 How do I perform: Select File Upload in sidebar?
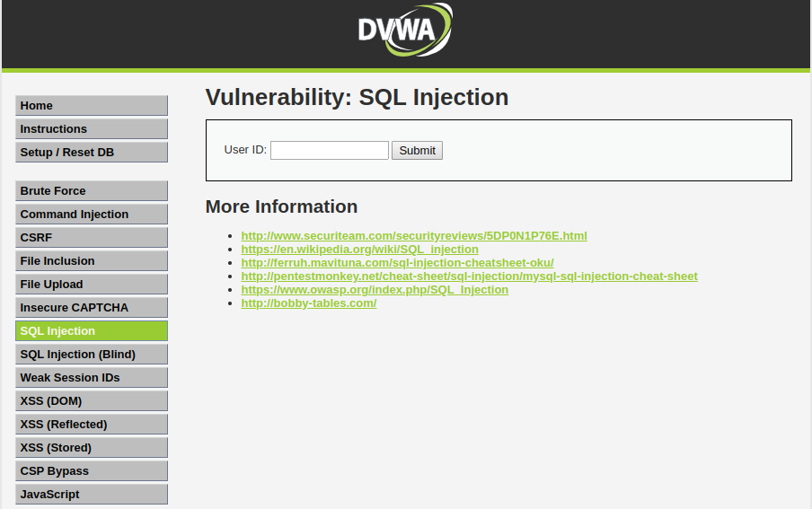point(91,285)
